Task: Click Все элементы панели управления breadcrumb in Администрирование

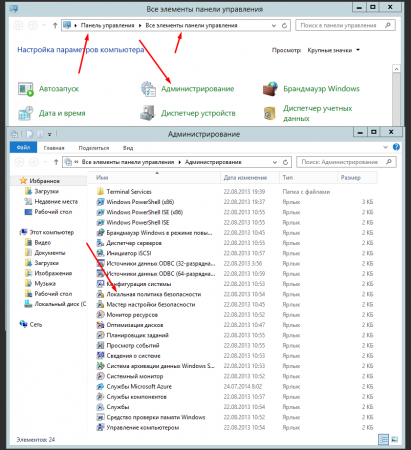Action: 128,162
